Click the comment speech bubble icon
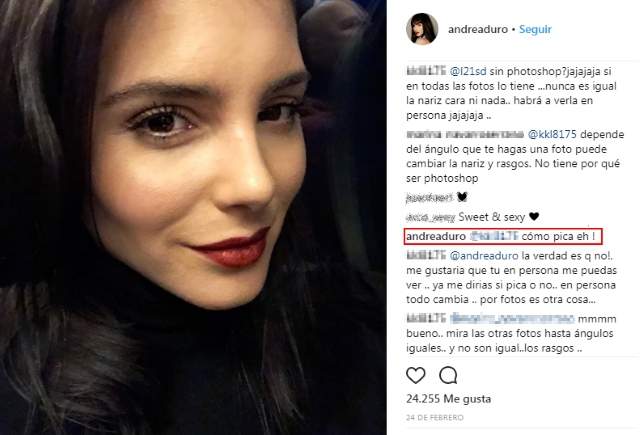 448,375
